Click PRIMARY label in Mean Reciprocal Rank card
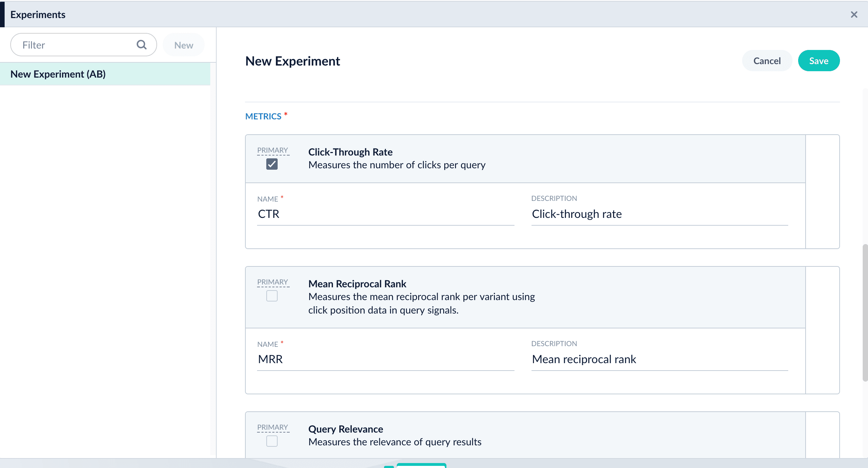The image size is (868, 468). point(272,282)
